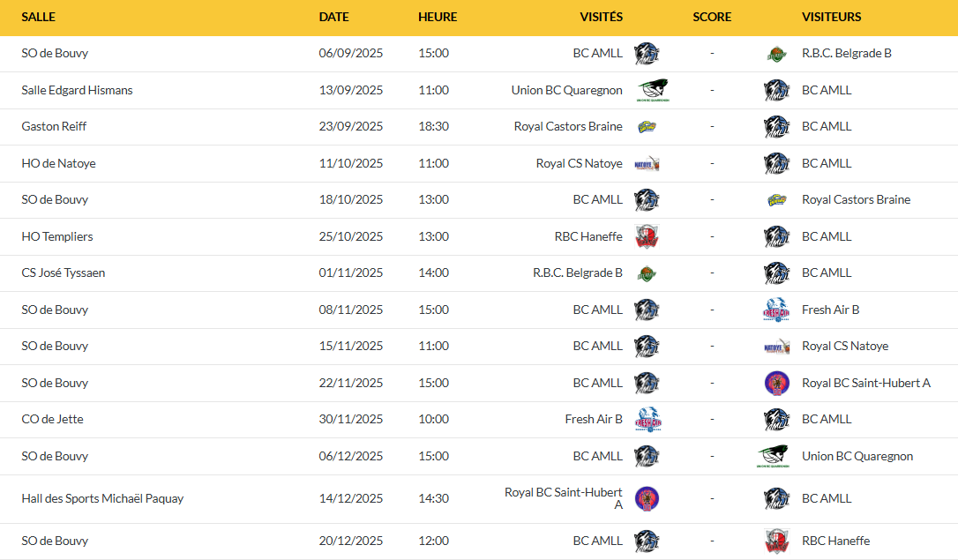Image resolution: width=958 pixels, height=560 pixels.
Task: Click RBC Haneffe logo in 25/10/2025 row
Action: (647, 236)
